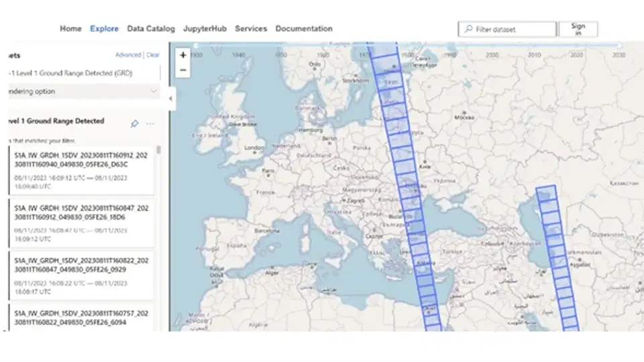Open the three-dots options menu
This screenshot has width=644, height=362.
coord(150,123)
